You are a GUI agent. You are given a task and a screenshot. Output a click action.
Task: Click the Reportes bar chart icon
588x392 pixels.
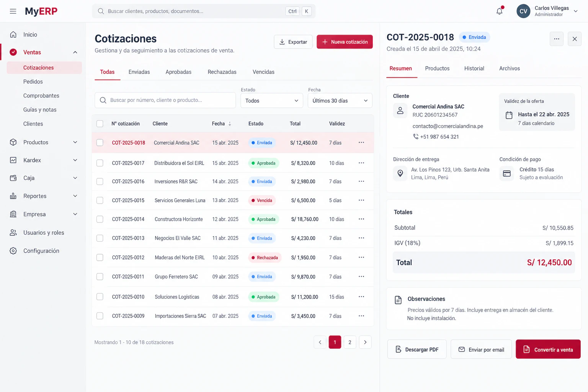click(x=13, y=196)
